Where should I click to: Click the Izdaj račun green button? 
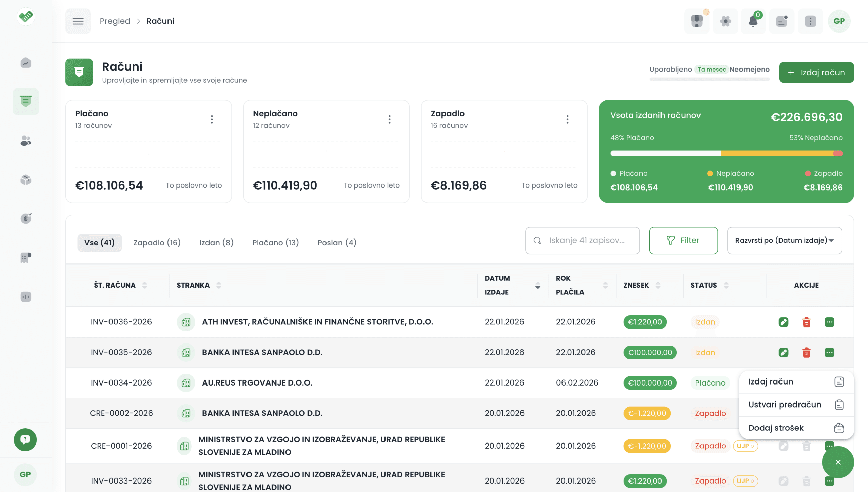click(x=816, y=72)
